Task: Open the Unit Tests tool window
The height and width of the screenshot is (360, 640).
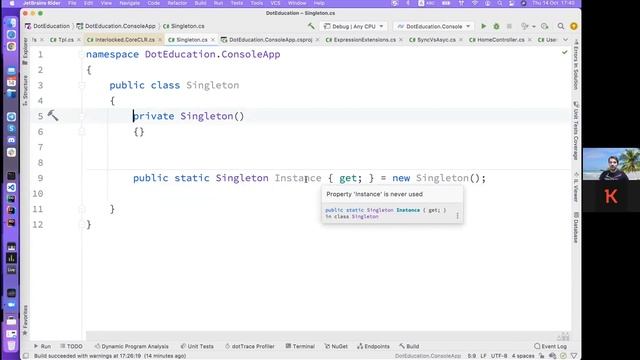Action: [x=197, y=346]
